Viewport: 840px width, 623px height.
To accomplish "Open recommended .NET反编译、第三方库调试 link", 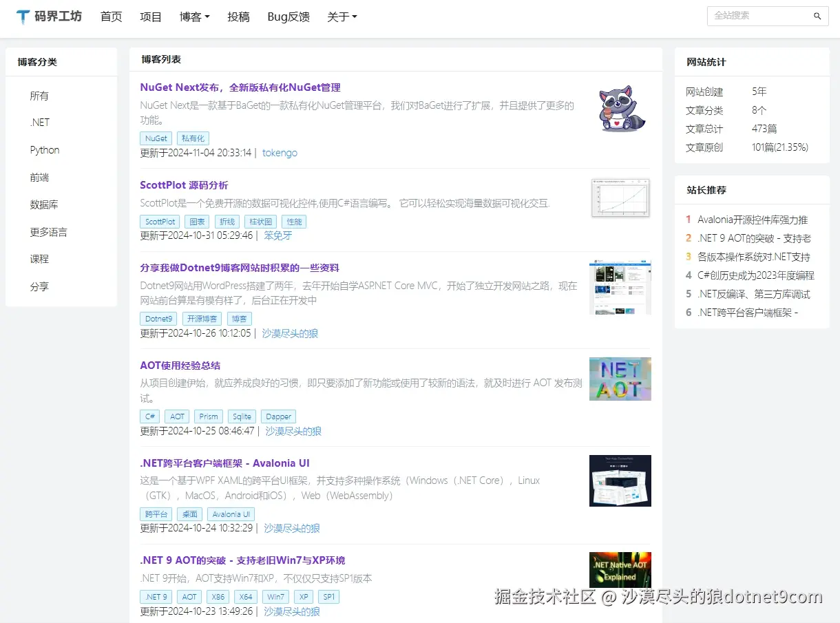I will click(x=754, y=294).
